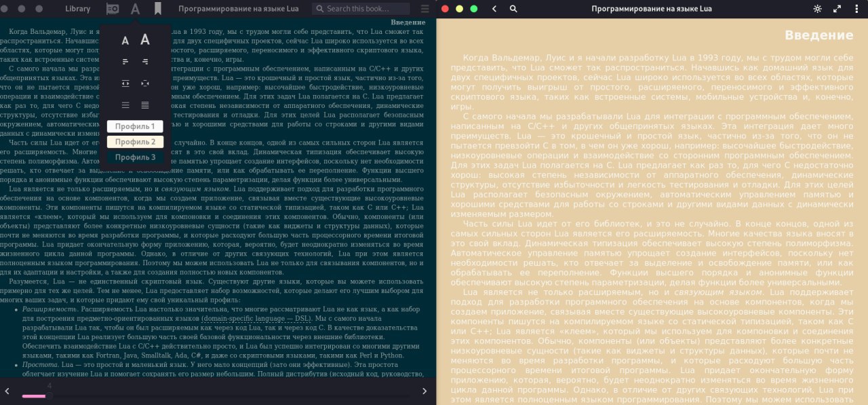Viewport: 868px width, 405px height.
Task: Set left text alignment in popover
Action: pos(125,62)
